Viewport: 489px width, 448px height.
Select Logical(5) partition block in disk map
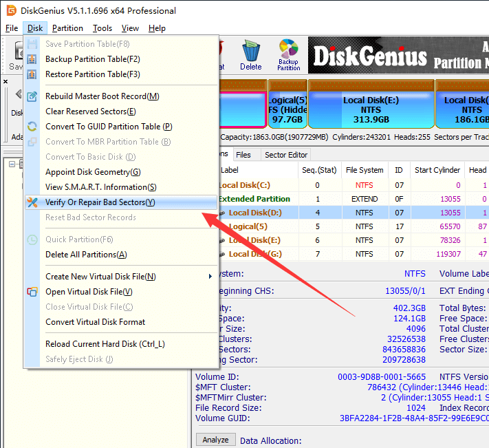tap(288, 105)
